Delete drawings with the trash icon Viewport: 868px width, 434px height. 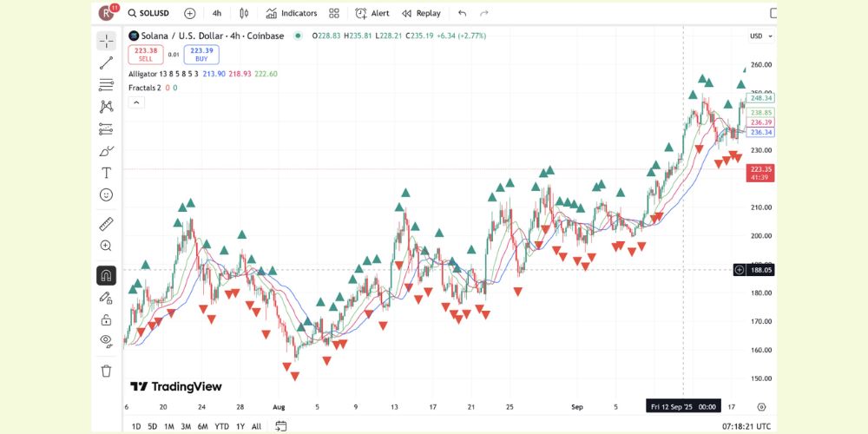[106, 371]
